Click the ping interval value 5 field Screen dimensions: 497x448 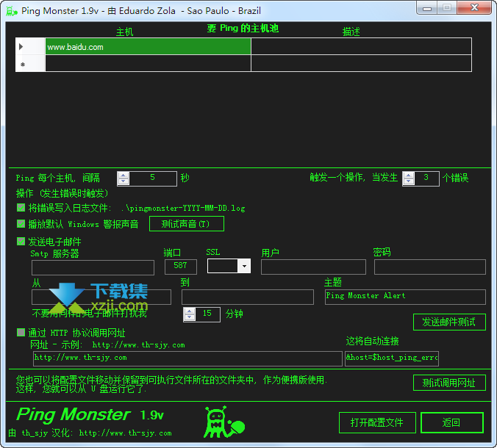(x=152, y=178)
